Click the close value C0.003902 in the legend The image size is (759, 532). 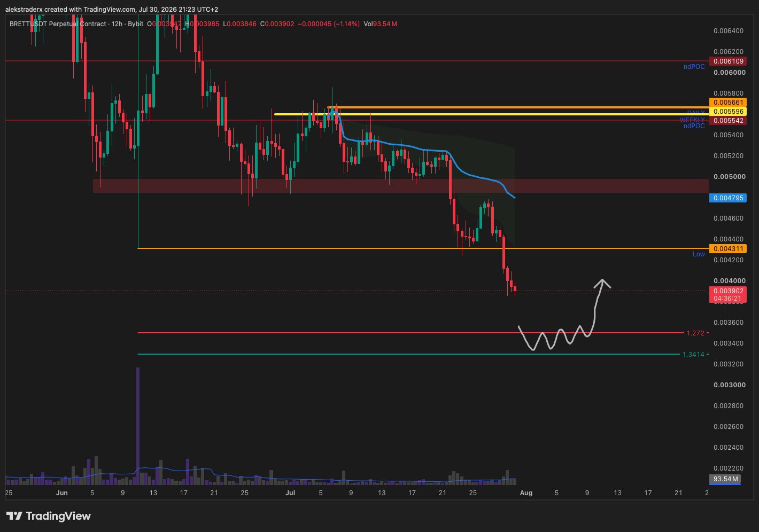tap(277, 24)
